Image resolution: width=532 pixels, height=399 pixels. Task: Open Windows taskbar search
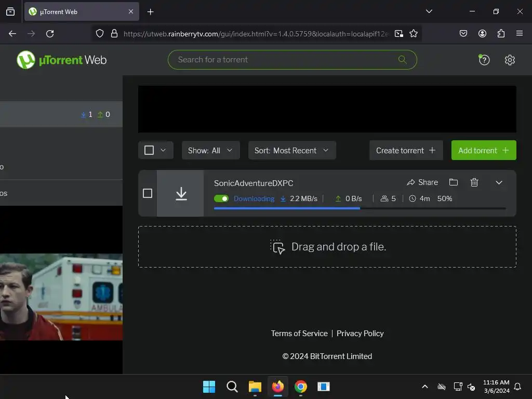(232, 387)
